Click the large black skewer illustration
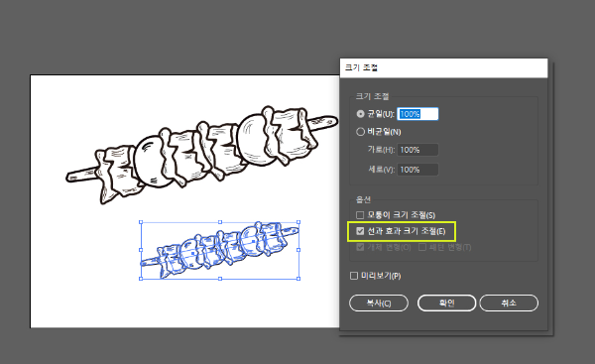 click(x=202, y=155)
